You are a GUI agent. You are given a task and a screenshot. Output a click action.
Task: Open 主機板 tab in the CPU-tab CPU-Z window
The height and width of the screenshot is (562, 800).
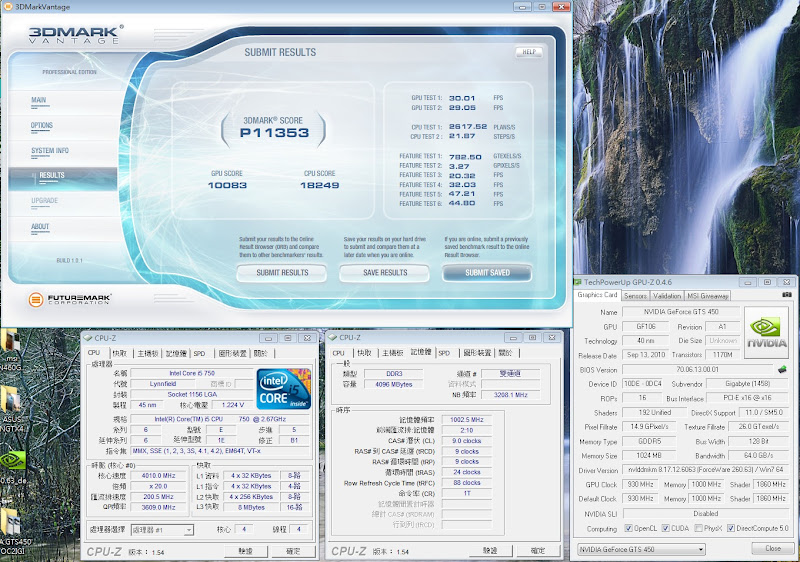point(148,353)
